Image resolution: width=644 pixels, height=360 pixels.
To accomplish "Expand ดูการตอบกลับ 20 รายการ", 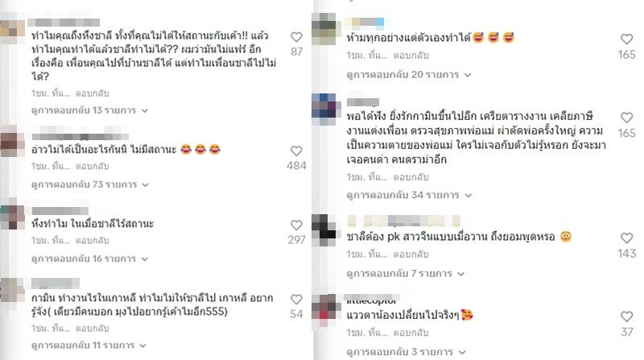I will [x=409, y=75].
